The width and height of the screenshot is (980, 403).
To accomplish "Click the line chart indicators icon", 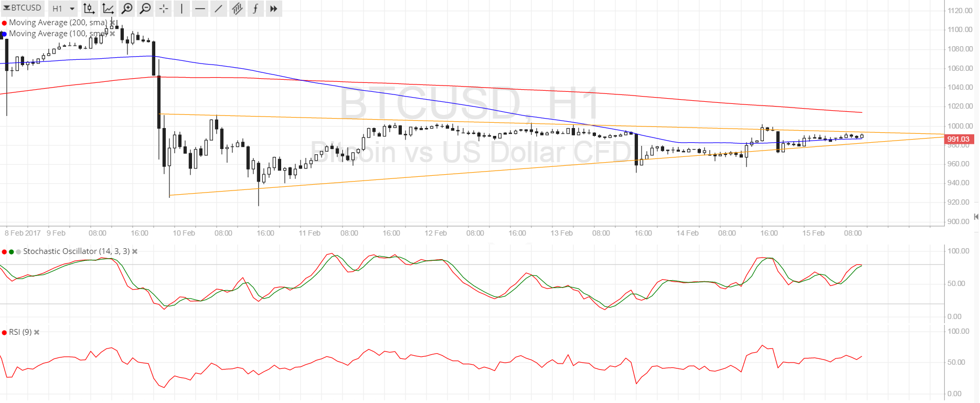I will click(x=108, y=8).
